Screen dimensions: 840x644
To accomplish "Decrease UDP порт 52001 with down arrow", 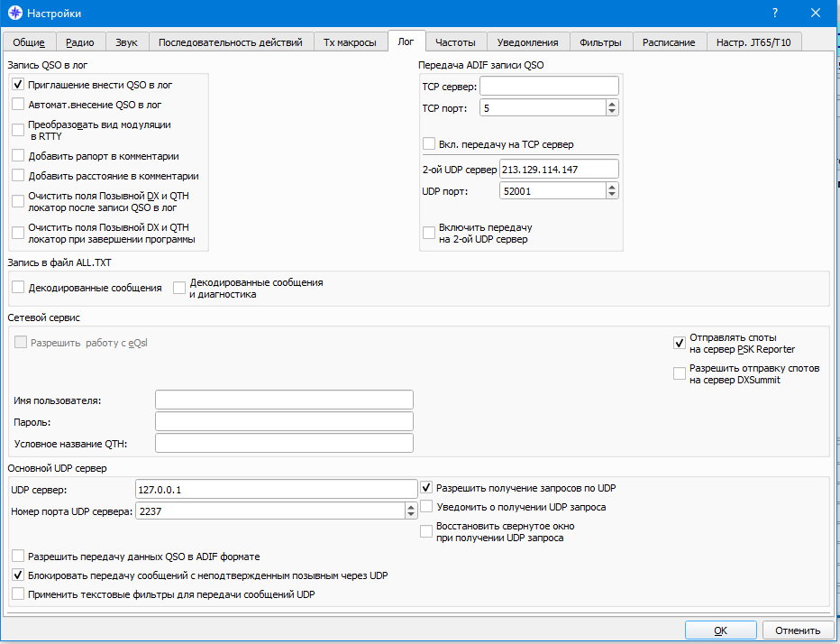I will [x=612, y=195].
